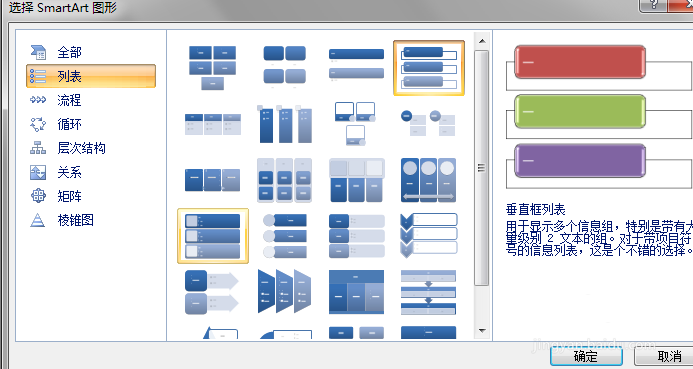Click the gallery scrollbar down arrow

click(x=482, y=331)
